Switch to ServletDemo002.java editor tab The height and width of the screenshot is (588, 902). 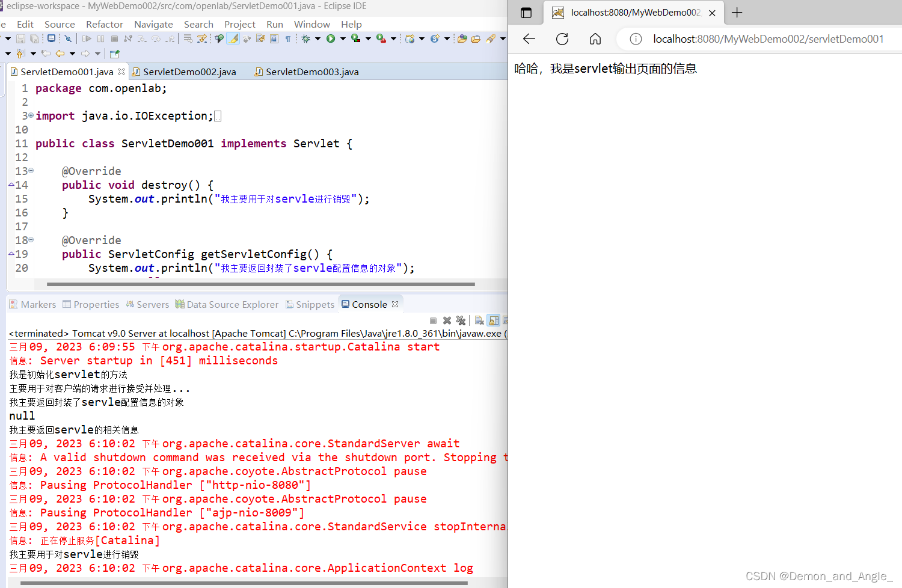point(184,72)
